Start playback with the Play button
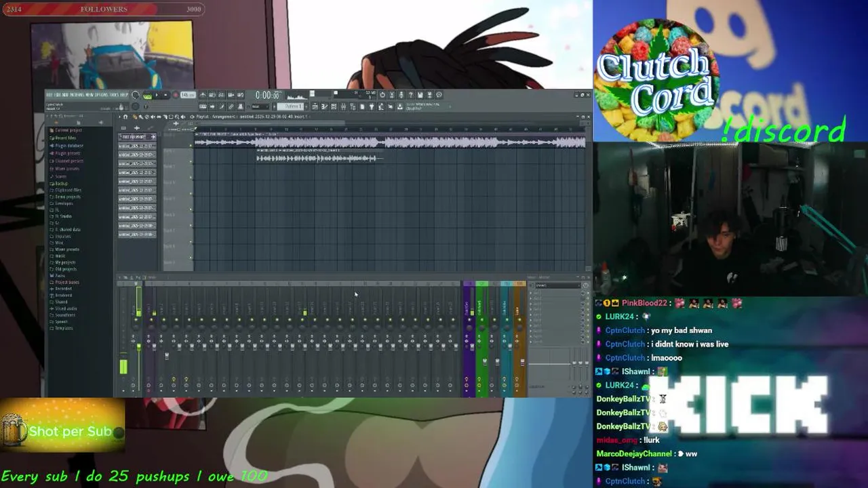This screenshot has height=488, width=868. pyautogui.click(x=157, y=95)
